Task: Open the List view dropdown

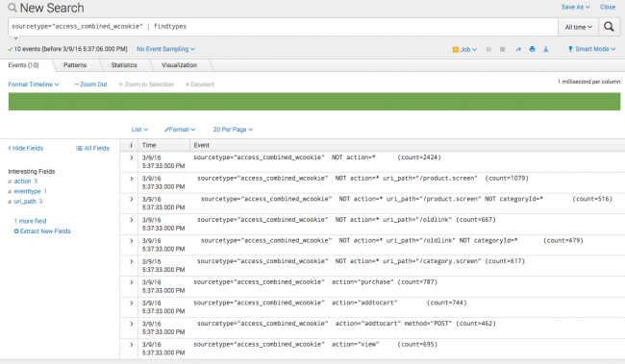Action: [140, 130]
